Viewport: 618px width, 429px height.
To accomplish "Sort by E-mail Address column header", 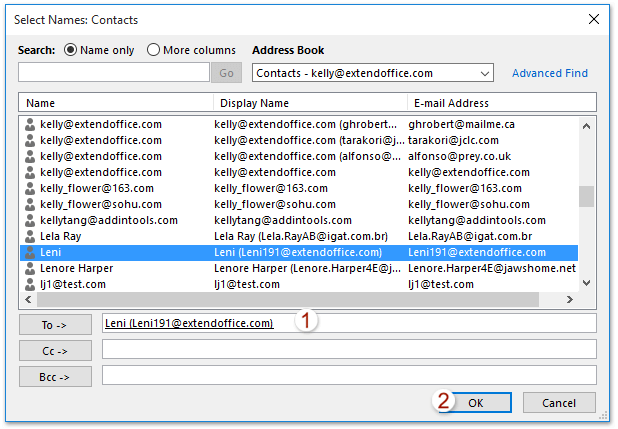I will pos(500,103).
